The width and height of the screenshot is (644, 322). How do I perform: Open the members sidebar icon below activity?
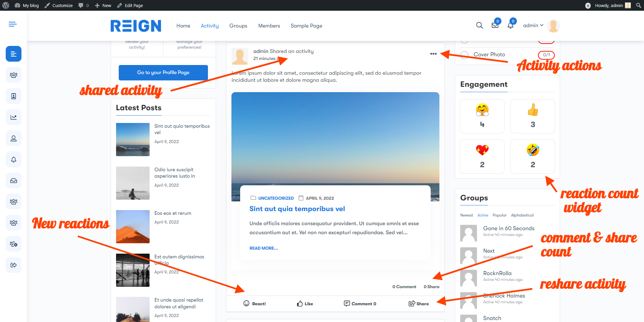13,75
